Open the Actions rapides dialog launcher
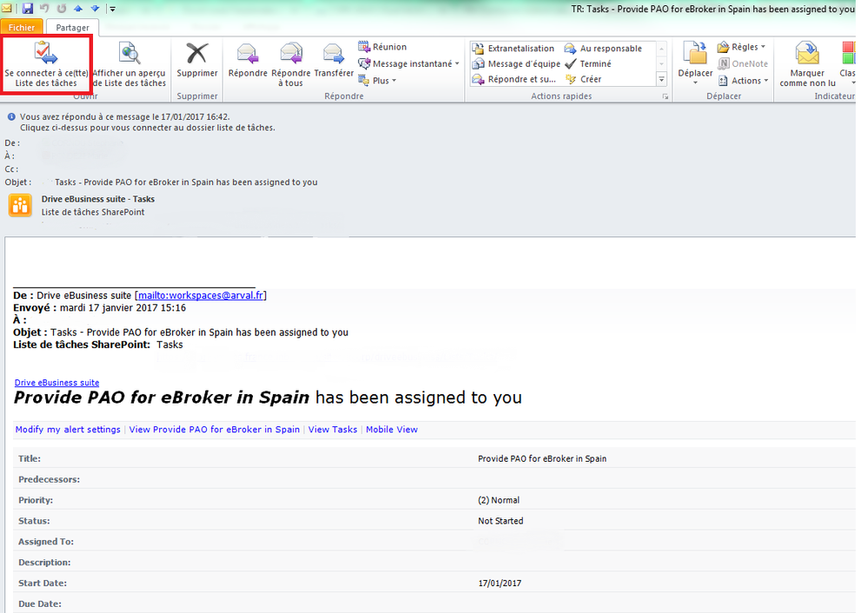Image resolution: width=868 pixels, height=613 pixels. pyautogui.click(x=665, y=97)
